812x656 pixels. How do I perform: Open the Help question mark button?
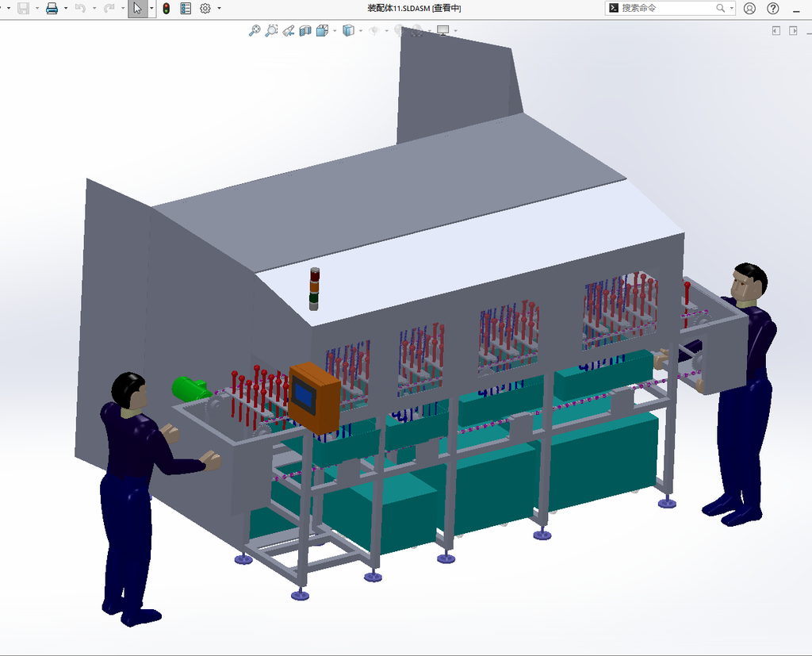772,8
